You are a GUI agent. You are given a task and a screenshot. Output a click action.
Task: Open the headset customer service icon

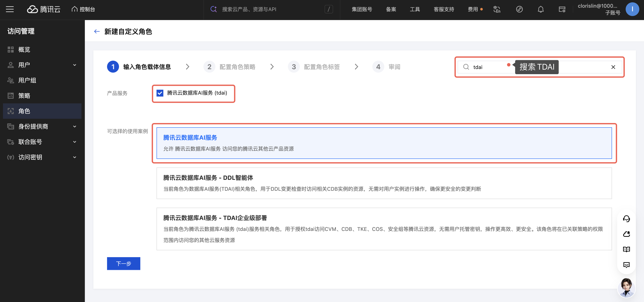coord(626,219)
